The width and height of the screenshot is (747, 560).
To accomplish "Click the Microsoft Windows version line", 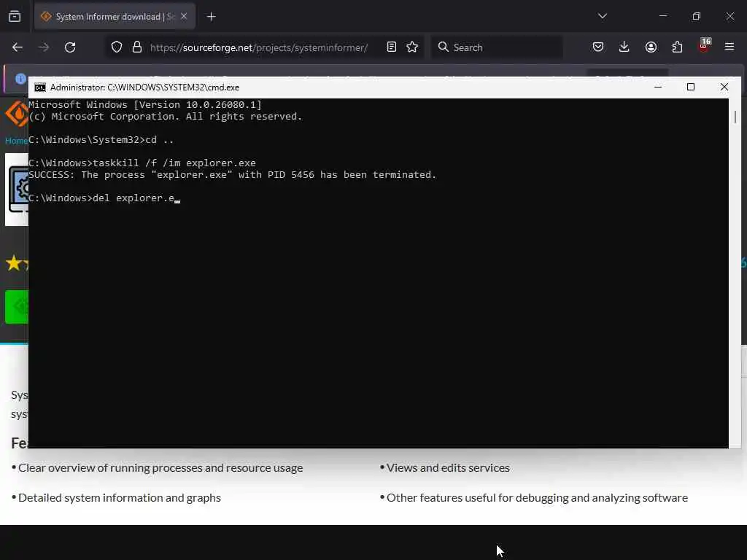I will pos(145,105).
